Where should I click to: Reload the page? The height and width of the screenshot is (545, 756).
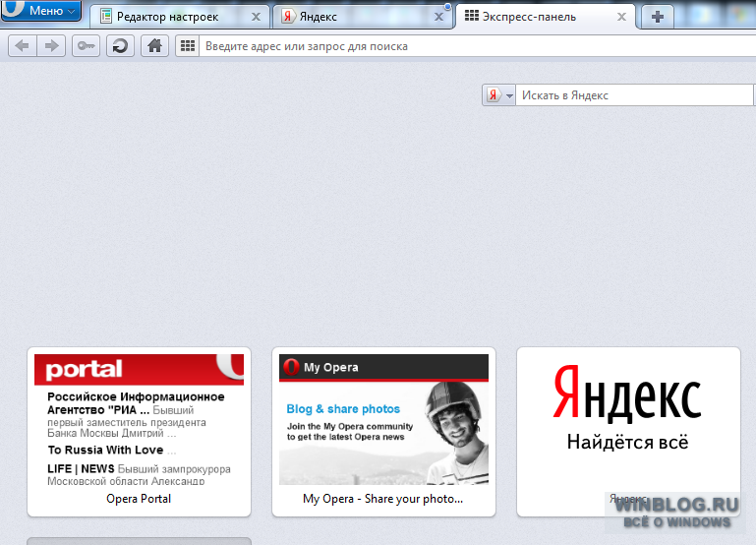pos(120,46)
